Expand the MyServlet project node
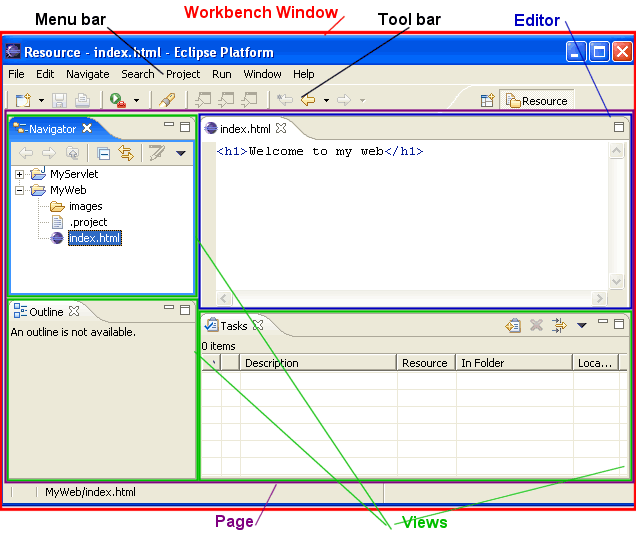Image resolution: width=636 pixels, height=541 pixels. pos(19,174)
